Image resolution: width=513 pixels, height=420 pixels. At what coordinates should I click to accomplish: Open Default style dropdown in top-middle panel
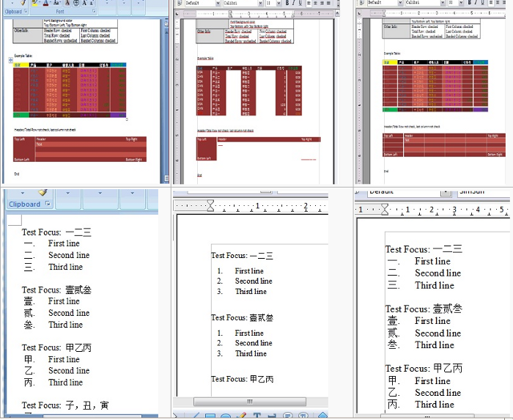[x=218, y=3]
